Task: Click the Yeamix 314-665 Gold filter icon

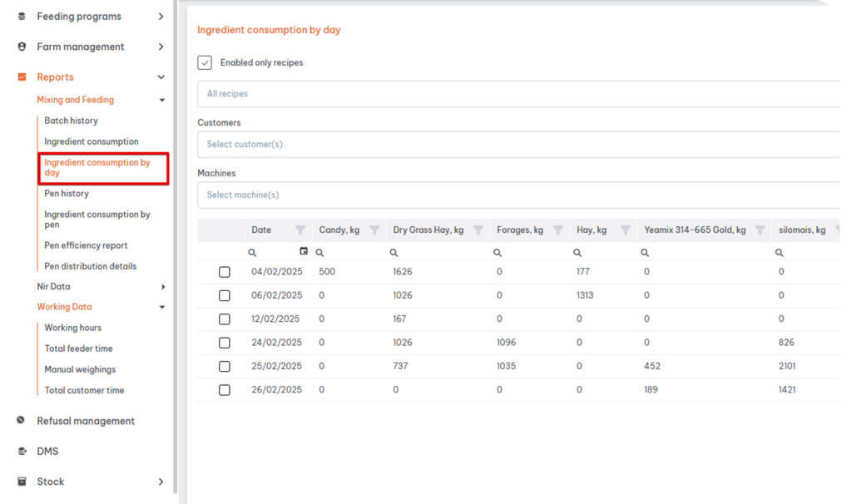Action: pos(760,230)
